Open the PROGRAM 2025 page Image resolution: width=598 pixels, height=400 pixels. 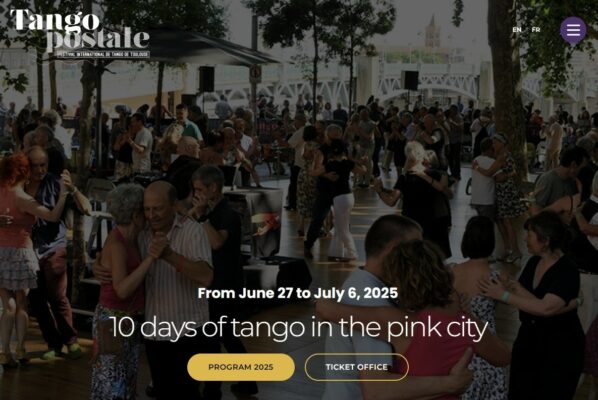tap(241, 367)
